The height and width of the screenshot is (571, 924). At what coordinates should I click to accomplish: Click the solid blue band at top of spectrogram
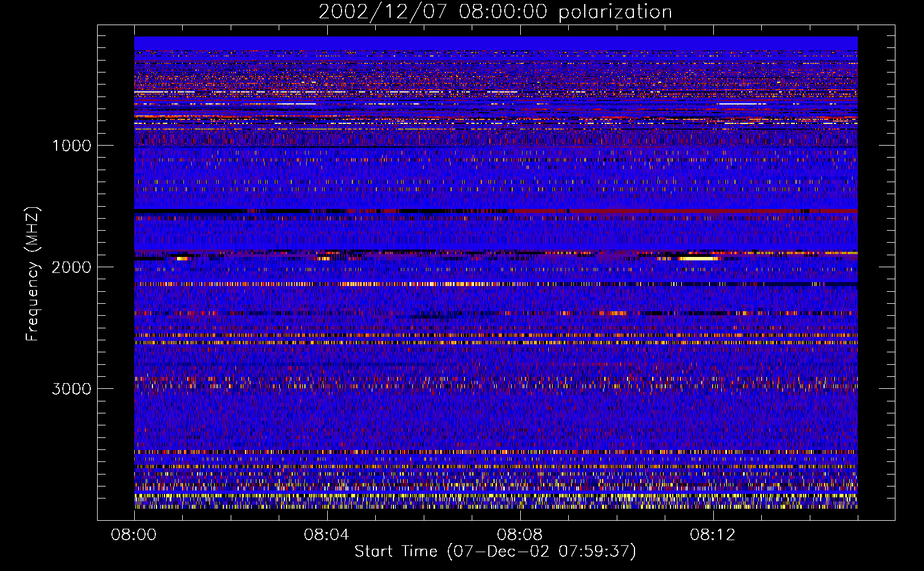496,43
